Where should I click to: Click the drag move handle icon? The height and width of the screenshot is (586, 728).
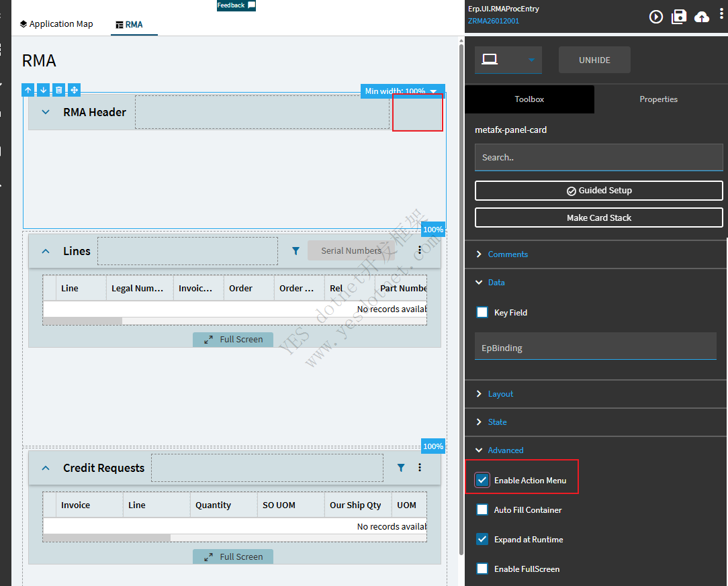tap(75, 90)
